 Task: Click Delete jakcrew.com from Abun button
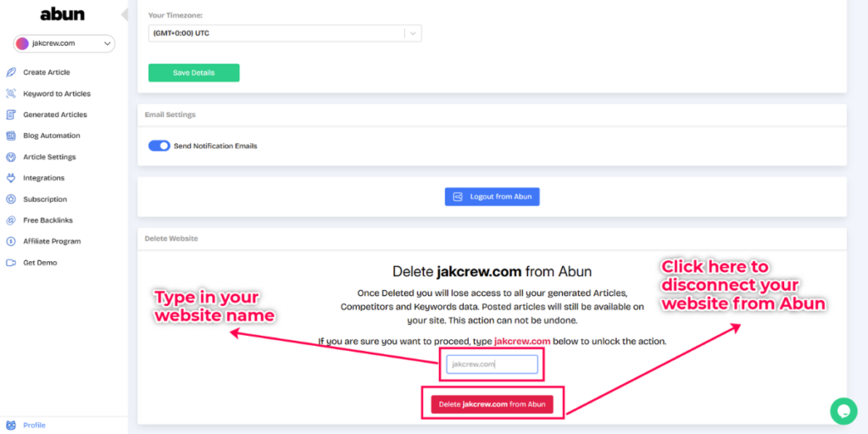click(x=492, y=404)
